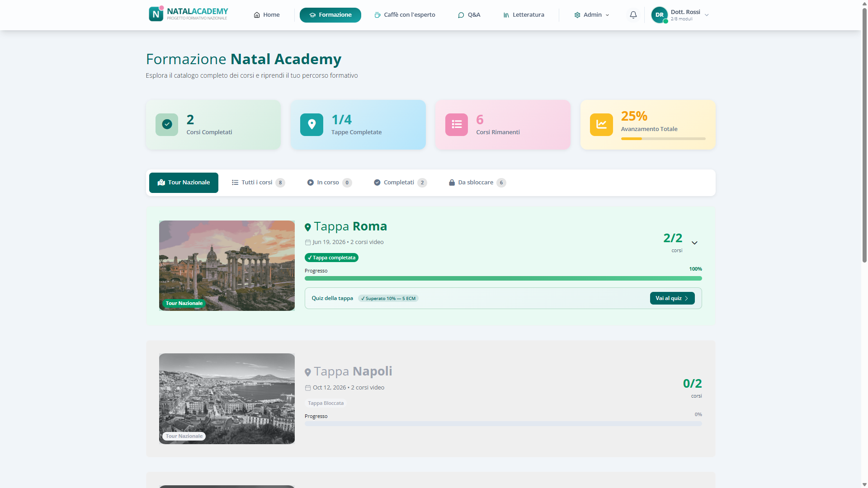Click the location pin beside Tappa Roma
The height and width of the screenshot is (488, 868).
point(308,227)
